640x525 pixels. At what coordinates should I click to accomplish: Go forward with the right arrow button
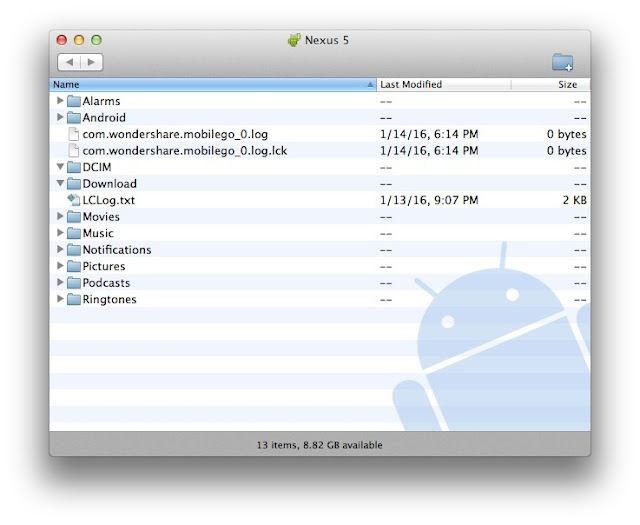91,62
